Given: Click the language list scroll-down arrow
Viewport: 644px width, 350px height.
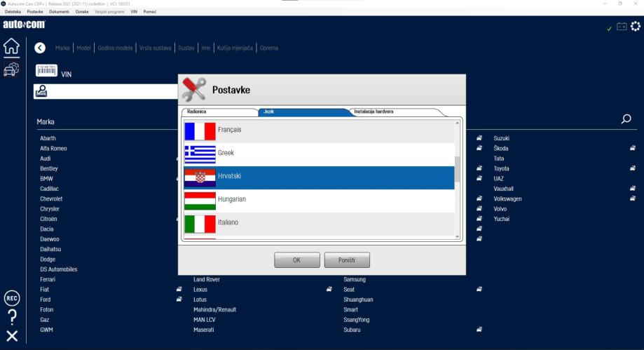Looking at the screenshot, I should (457, 236).
